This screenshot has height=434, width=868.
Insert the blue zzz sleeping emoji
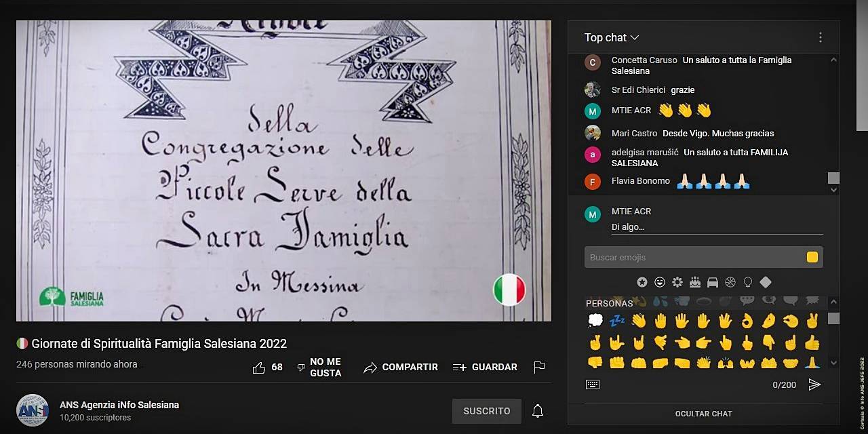(x=617, y=321)
